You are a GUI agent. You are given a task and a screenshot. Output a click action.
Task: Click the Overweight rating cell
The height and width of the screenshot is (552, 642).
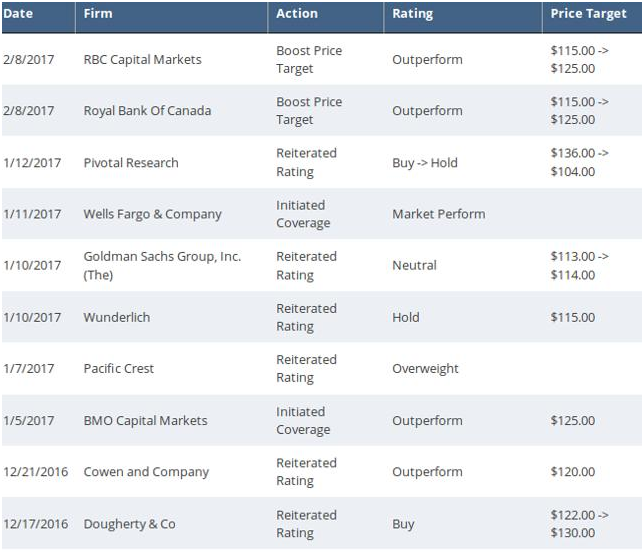pos(425,368)
